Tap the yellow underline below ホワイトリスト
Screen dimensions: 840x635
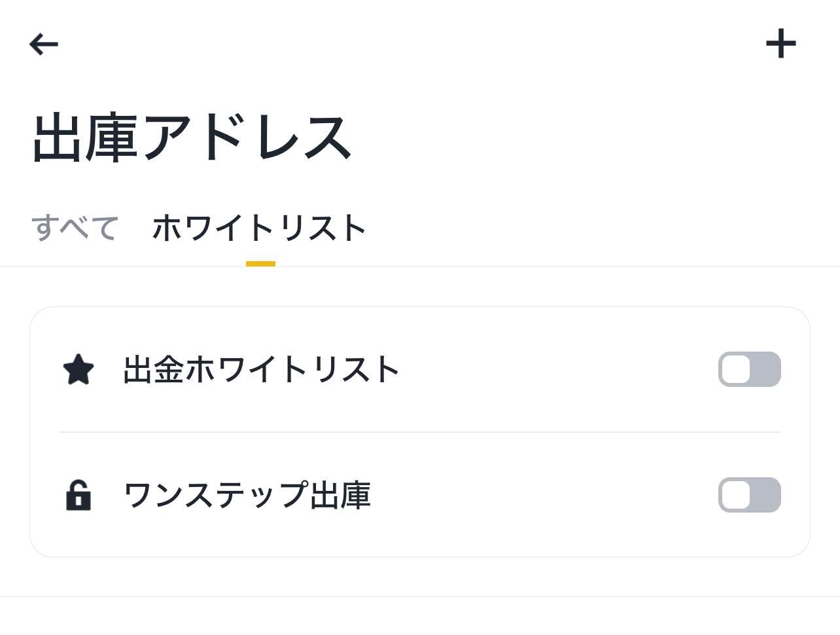[x=260, y=264]
